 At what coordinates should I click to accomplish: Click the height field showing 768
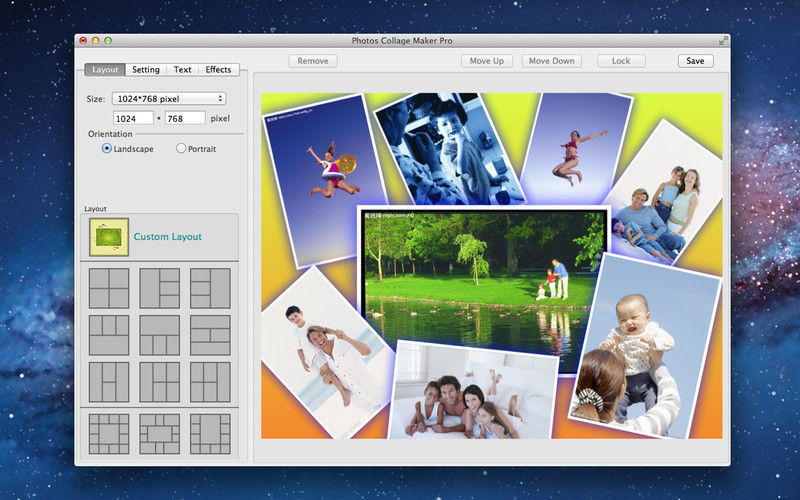[185, 118]
